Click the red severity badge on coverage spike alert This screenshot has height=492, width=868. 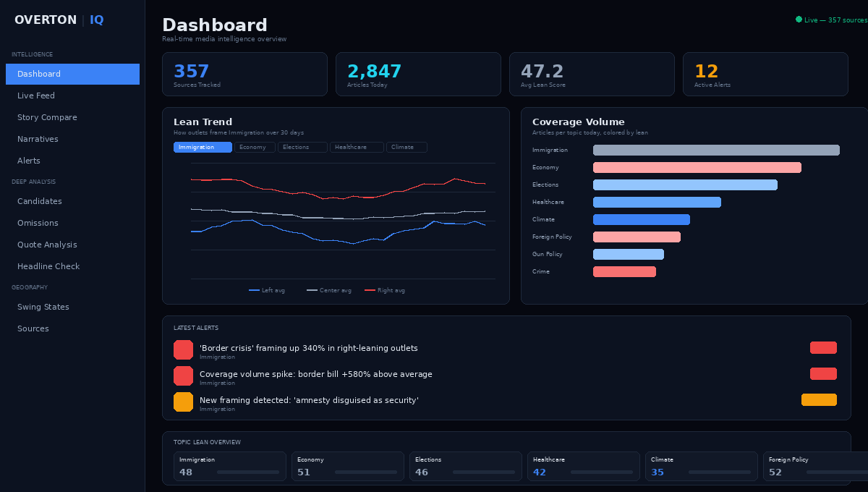(x=823, y=373)
